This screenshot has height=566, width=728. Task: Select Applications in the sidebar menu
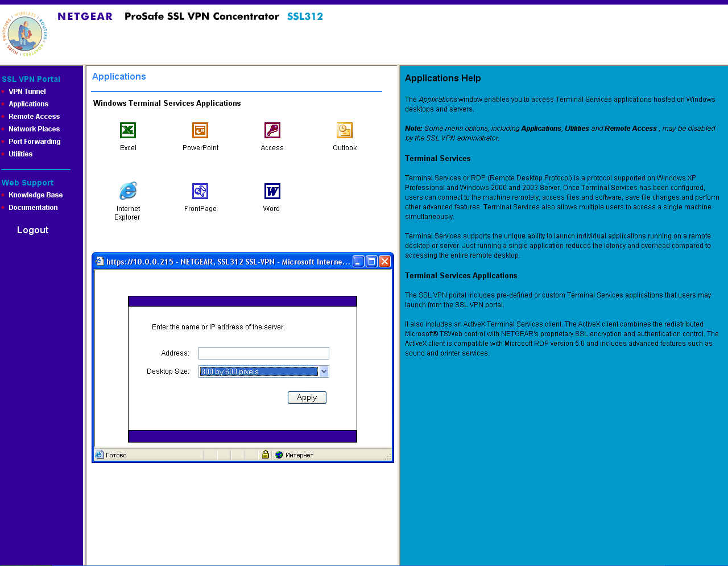pos(28,104)
